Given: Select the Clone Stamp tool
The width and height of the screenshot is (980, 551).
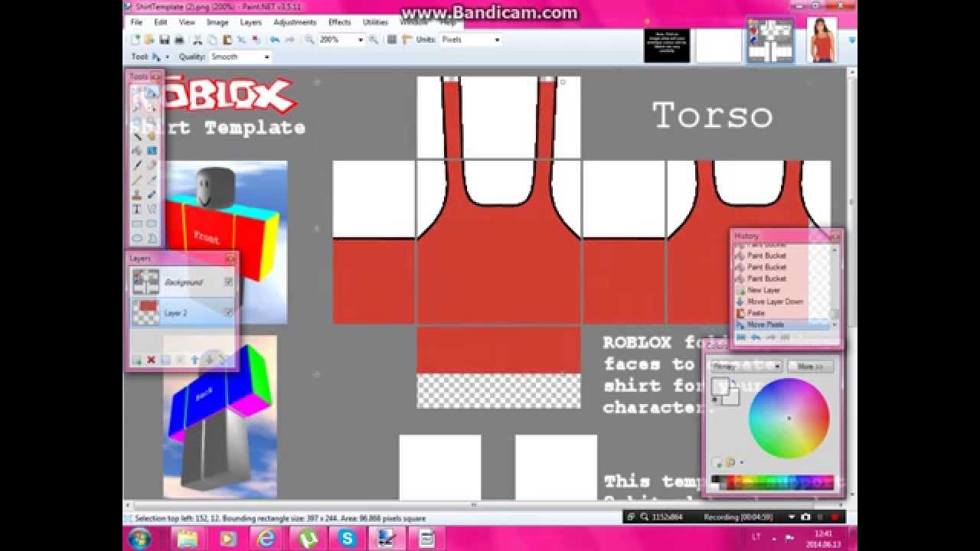Looking at the screenshot, I should [137, 194].
